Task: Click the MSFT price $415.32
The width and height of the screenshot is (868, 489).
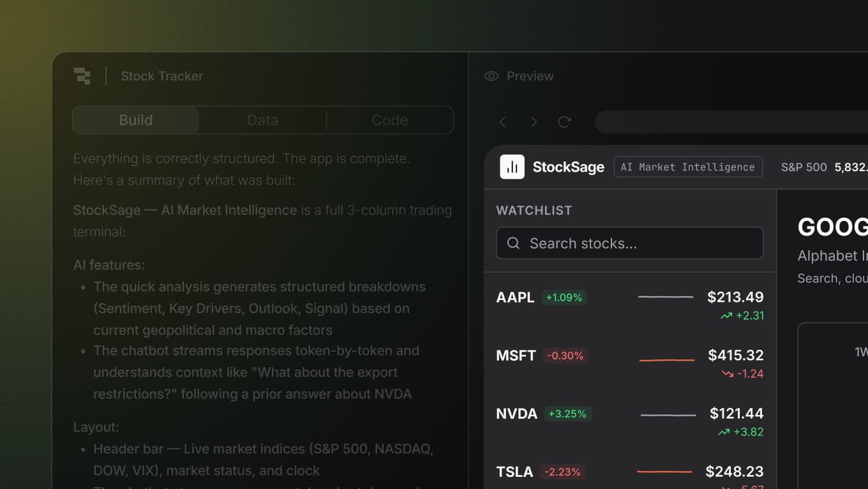Action: pos(736,355)
